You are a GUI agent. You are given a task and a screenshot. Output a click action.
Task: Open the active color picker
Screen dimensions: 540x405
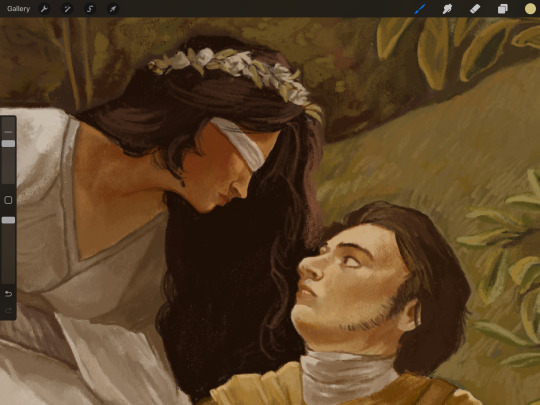530,9
